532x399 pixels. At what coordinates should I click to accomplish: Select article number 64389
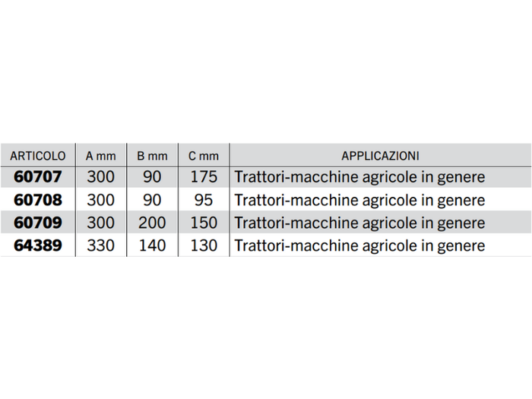coord(38,246)
